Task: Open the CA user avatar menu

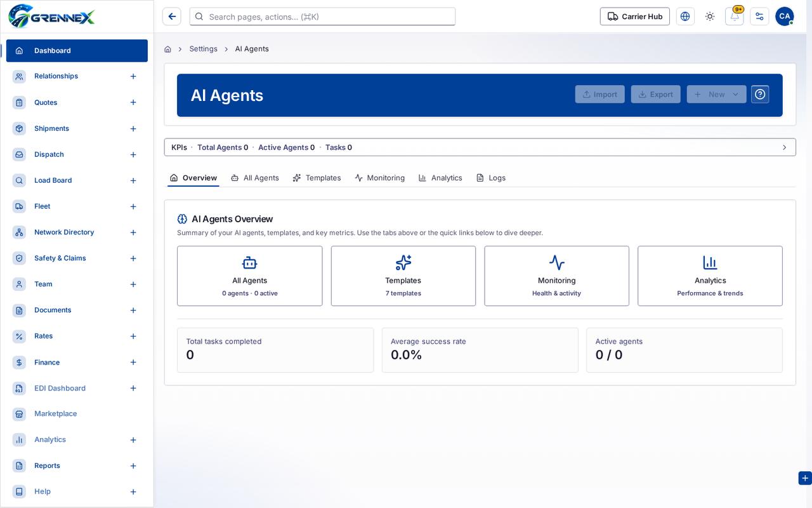Action: tap(785, 17)
